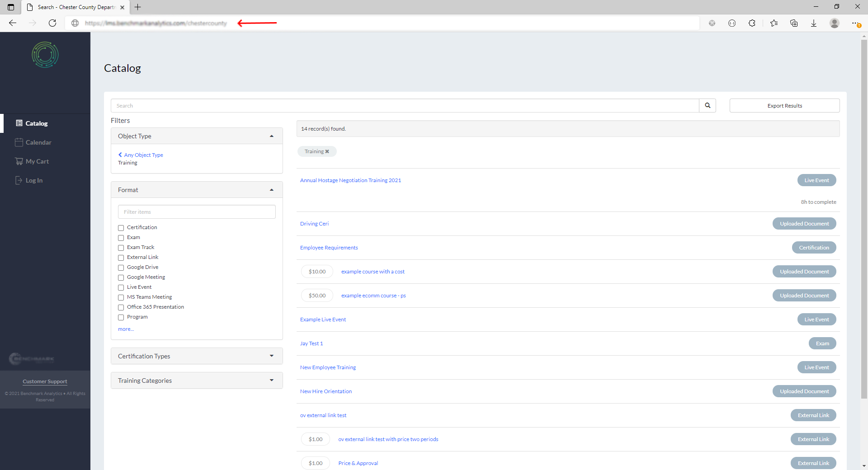Open tab actions menu icon
Viewport: 868px width, 470px height.
coord(11,7)
